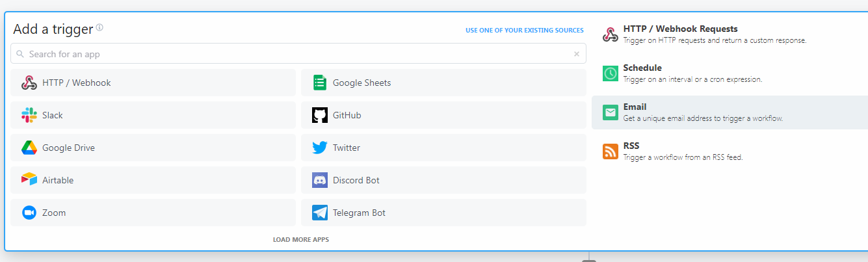
Task: Click the Slack logo icon
Action: pos(29,115)
